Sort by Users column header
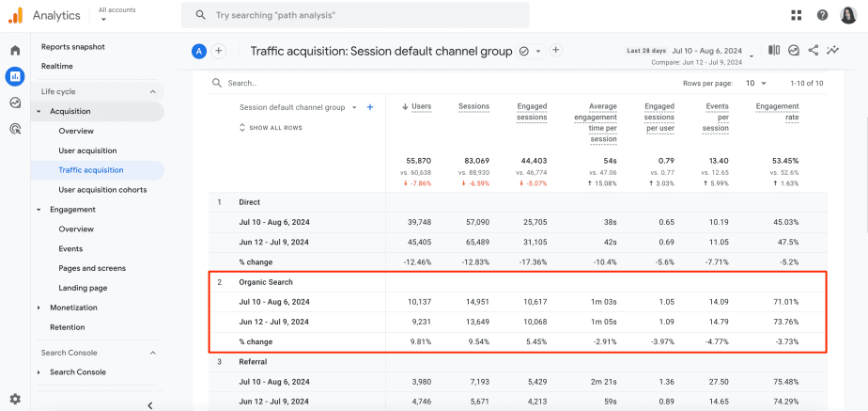 pos(421,106)
